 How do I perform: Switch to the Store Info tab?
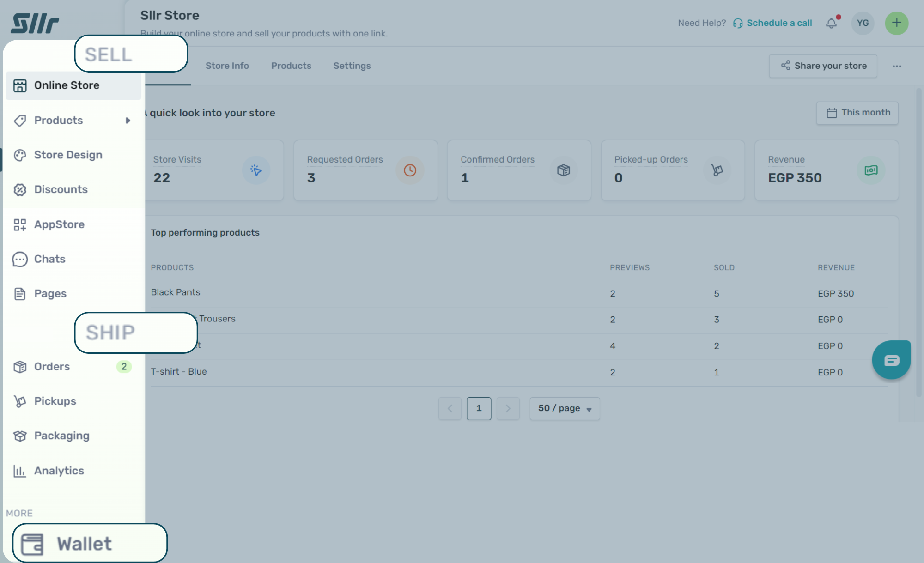tap(227, 66)
